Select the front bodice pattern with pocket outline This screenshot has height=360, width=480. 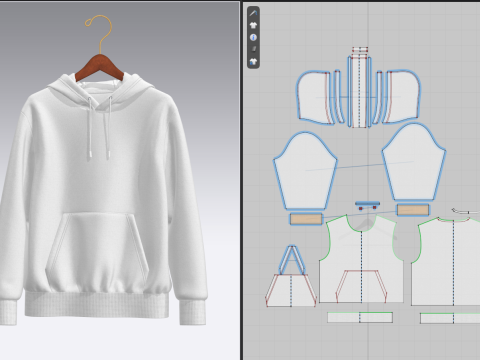(361, 260)
